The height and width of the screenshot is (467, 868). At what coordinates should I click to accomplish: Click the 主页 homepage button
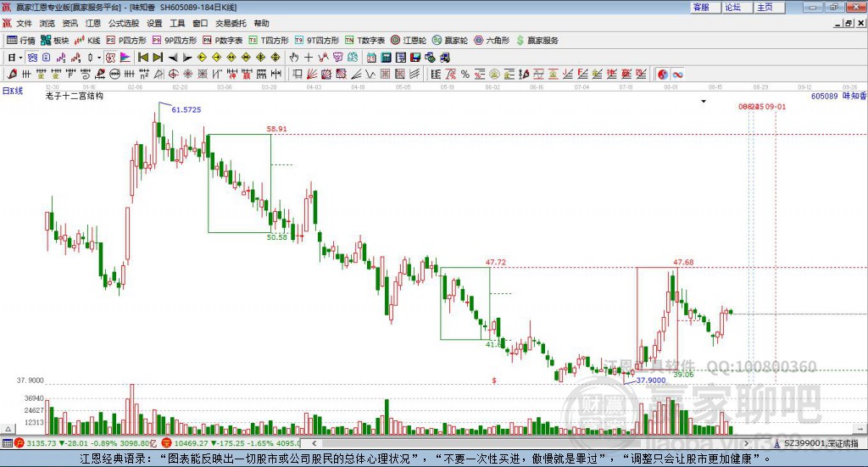coord(769,7)
